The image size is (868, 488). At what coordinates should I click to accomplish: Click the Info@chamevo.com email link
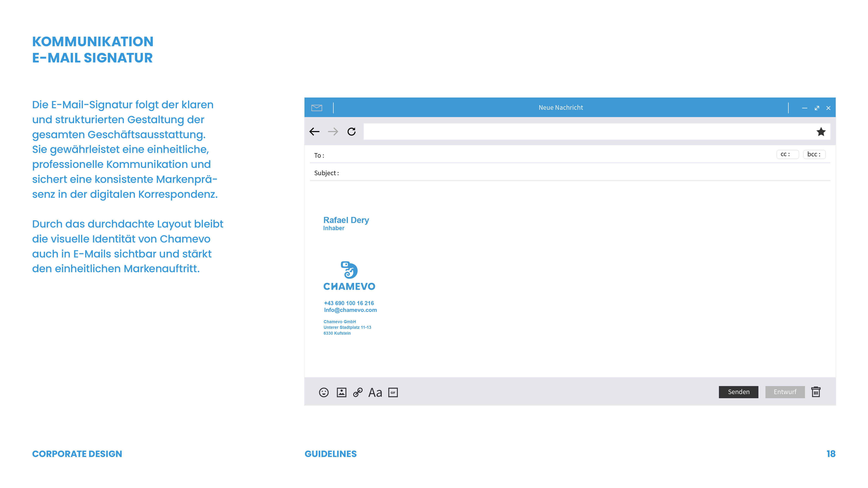tap(350, 310)
